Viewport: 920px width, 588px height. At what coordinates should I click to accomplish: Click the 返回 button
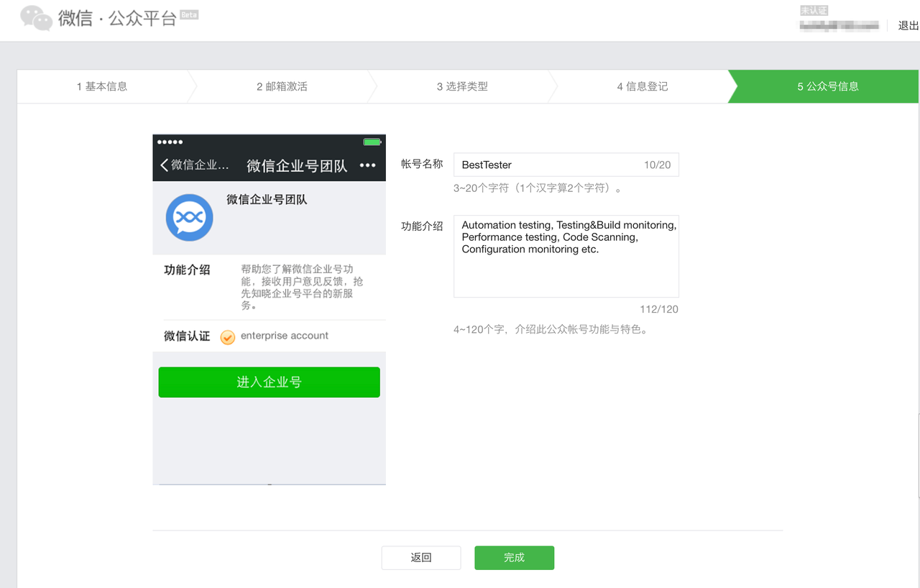coord(421,558)
